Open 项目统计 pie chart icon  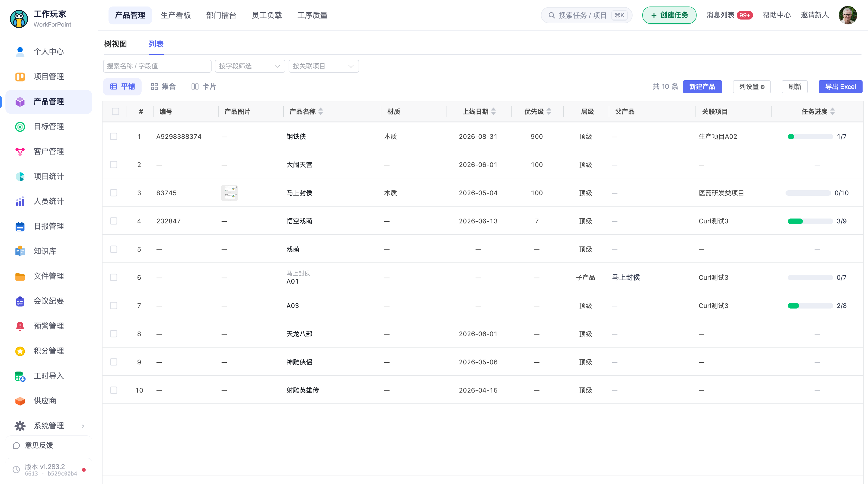[x=20, y=176]
